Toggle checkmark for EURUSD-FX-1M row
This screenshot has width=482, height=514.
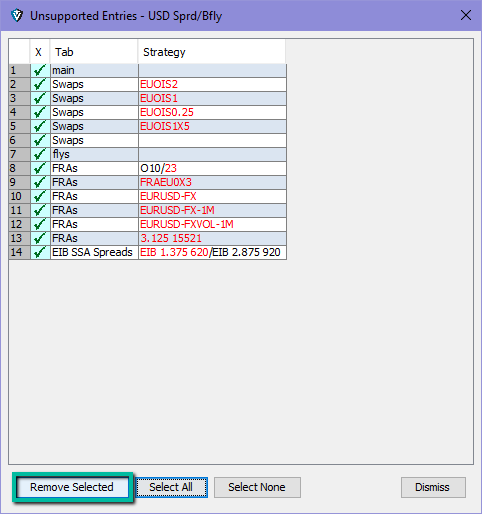(x=40, y=210)
